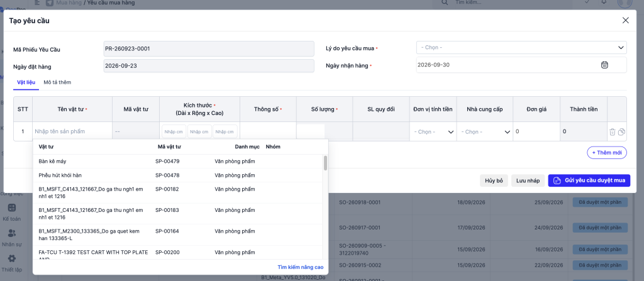This screenshot has width=644, height=281.
Task: Click Gửi yêu cầu duyệt mua button
Action: (589, 181)
